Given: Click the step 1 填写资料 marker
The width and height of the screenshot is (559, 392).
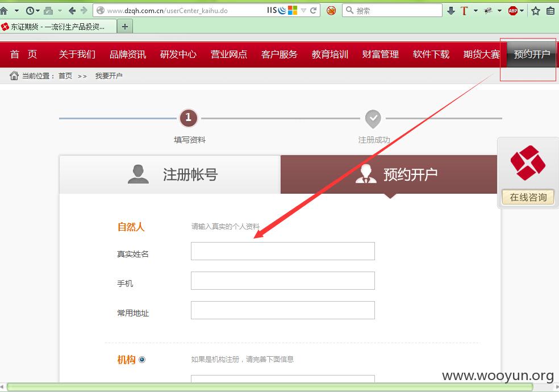Looking at the screenshot, I should 189,118.
